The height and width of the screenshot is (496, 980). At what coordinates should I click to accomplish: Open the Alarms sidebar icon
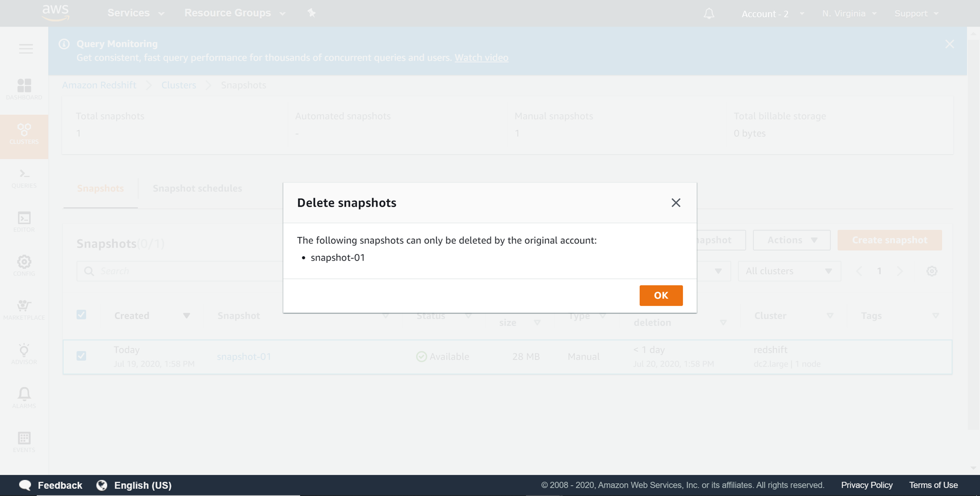24,398
